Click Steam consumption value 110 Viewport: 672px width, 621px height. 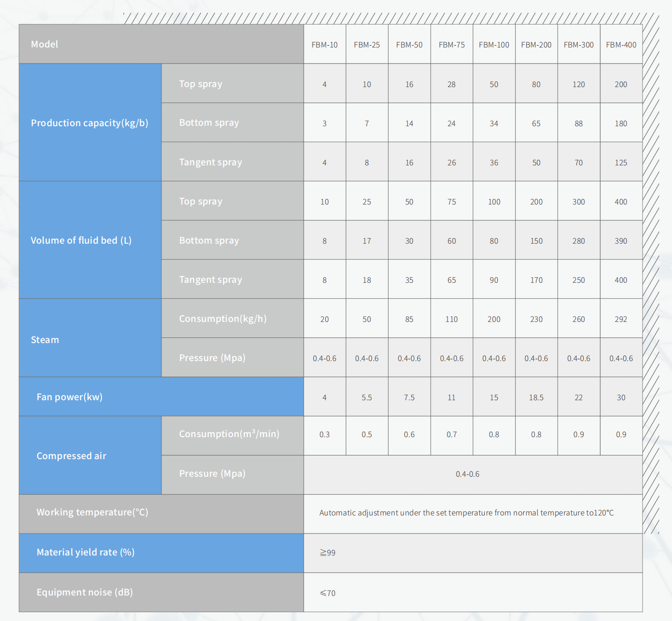click(x=452, y=319)
